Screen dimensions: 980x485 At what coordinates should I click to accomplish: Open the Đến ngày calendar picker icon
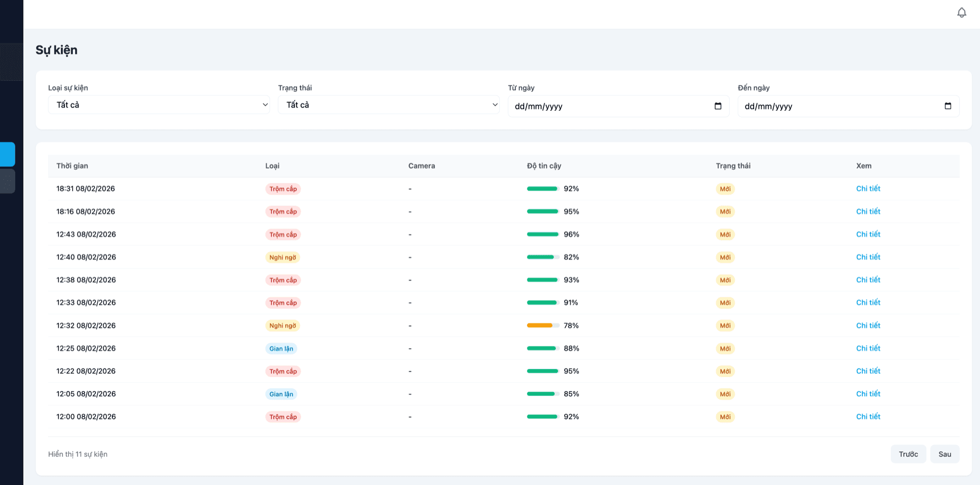coord(948,106)
